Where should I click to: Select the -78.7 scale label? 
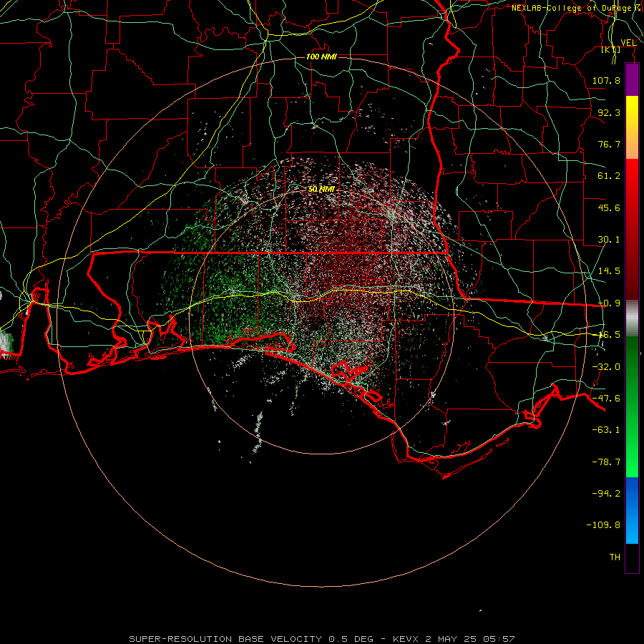[x=606, y=462]
